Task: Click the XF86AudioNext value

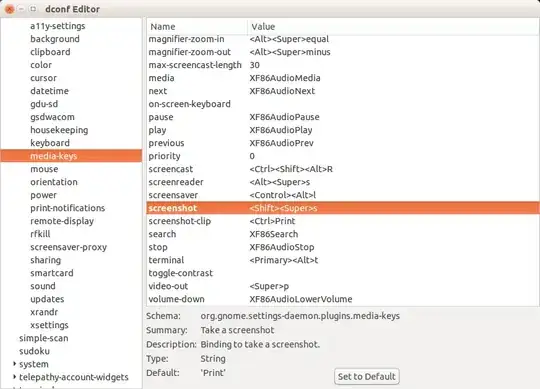Action: point(282,91)
